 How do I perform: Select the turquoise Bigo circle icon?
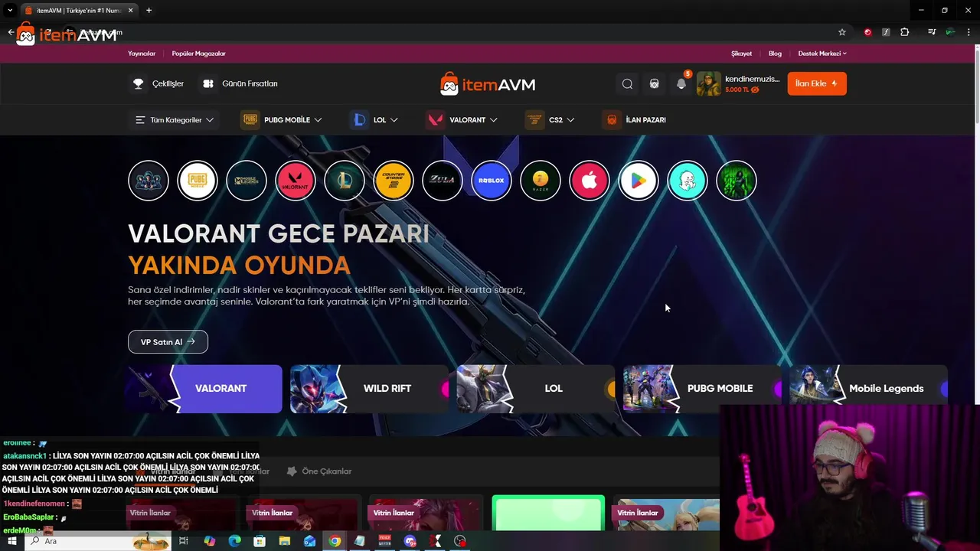pos(688,181)
